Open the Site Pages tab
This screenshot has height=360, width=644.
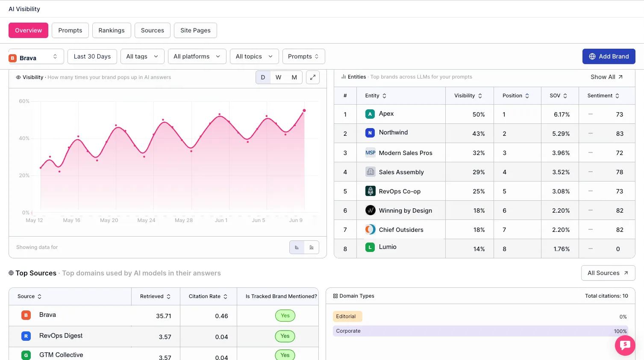[195, 30]
